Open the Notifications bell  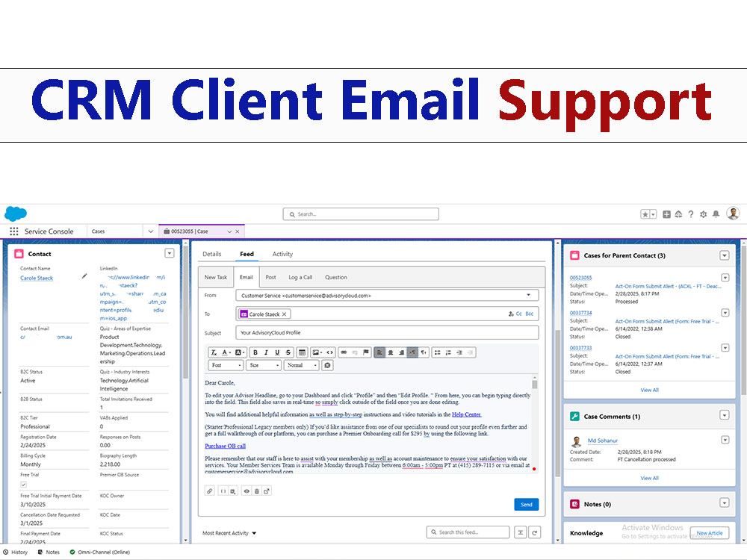tap(716, 214)
